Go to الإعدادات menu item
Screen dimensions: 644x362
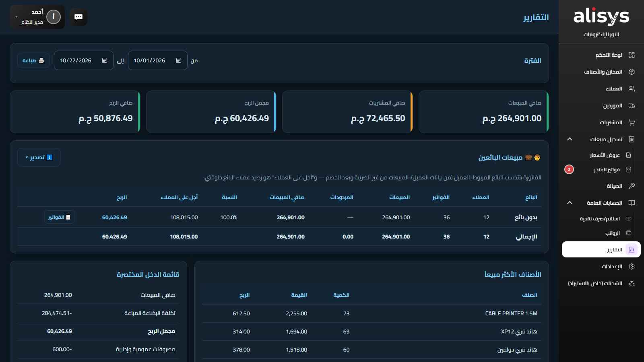(x=601, y=266)
